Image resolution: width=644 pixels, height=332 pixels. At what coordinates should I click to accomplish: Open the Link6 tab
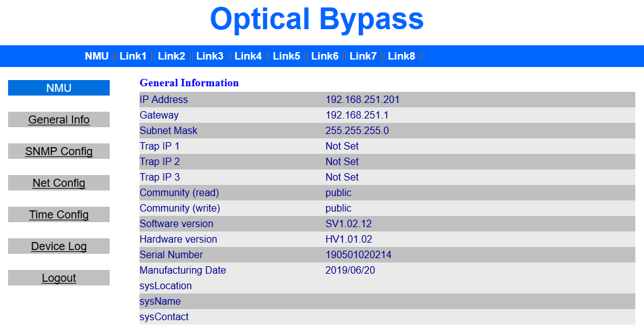[x=325, y=56]
